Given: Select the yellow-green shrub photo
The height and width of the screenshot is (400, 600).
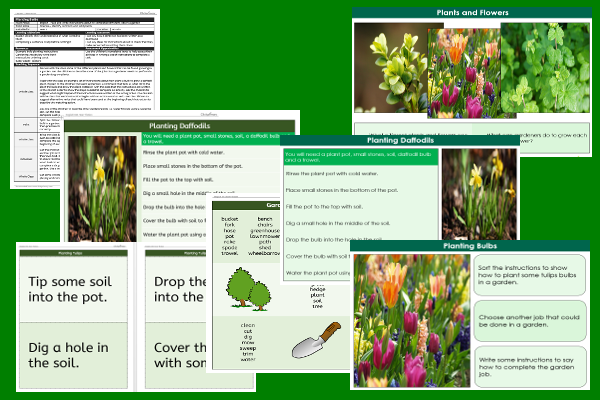Looking at the screenshot, I should pyautogui.click(x=391, y=67).
